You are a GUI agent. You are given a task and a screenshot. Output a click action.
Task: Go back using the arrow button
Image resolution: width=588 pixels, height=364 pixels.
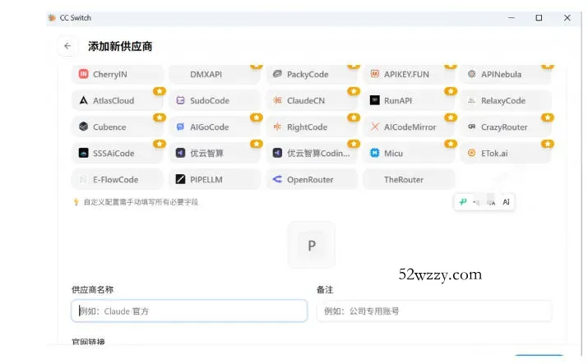pos(67,46)
